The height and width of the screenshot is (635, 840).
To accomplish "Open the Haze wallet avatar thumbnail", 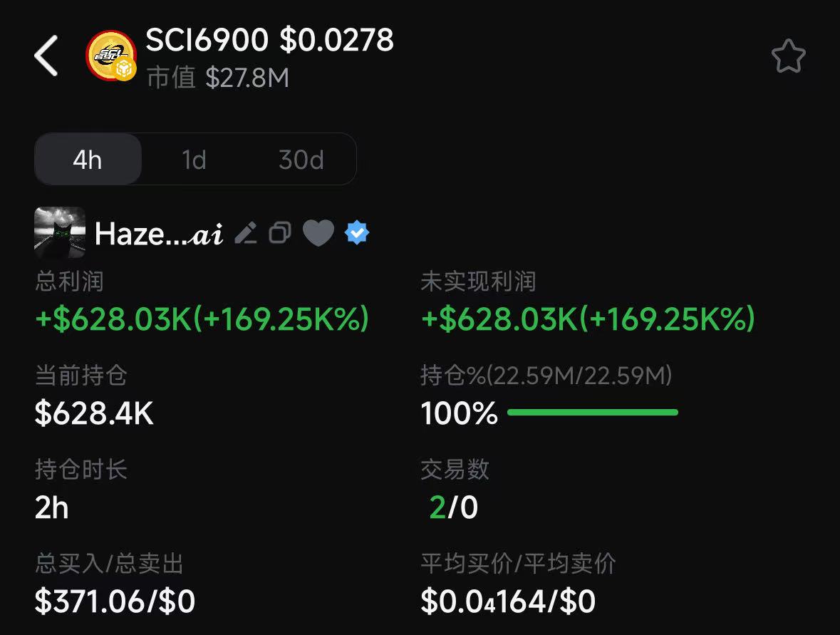I will click(x=60, y=232).
